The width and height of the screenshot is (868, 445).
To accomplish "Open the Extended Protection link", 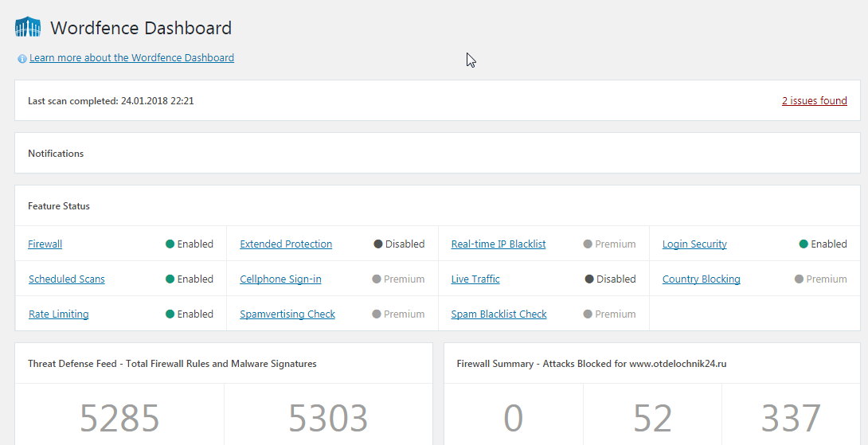I will [286, 244].
